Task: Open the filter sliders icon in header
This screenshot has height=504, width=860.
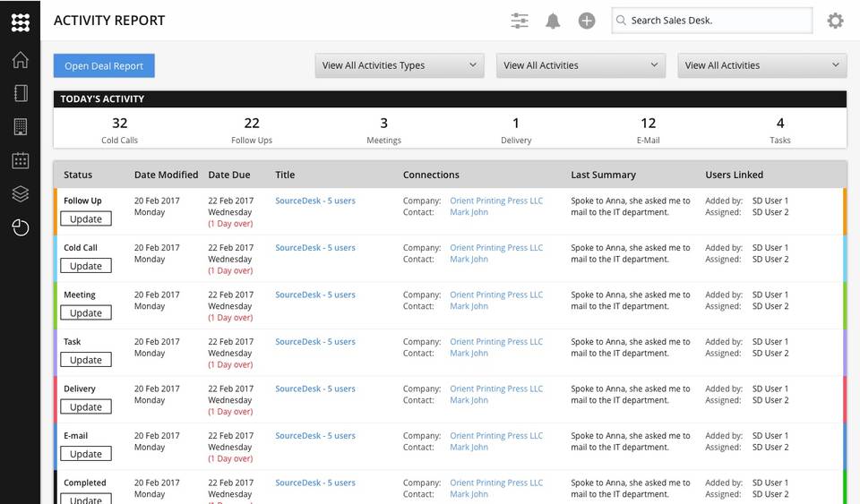Action: click(520, 21)
